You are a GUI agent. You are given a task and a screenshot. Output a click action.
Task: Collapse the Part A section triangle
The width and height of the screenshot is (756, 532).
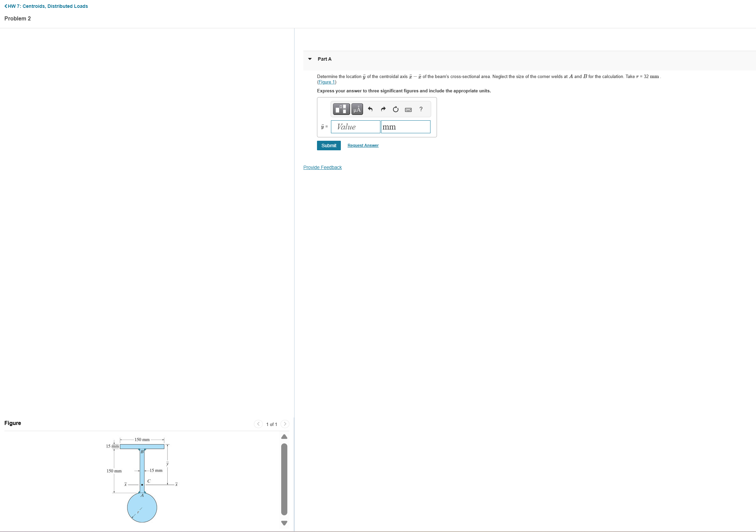pos(310,59)
